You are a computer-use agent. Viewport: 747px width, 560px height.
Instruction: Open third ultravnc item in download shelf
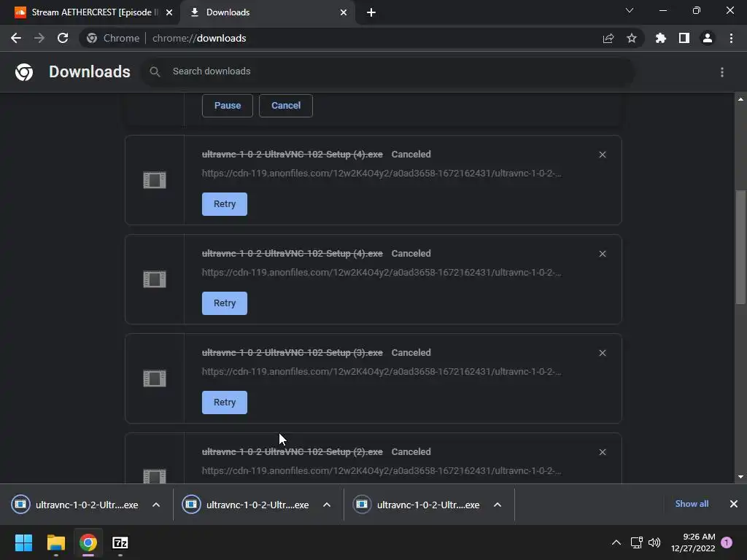417,505
